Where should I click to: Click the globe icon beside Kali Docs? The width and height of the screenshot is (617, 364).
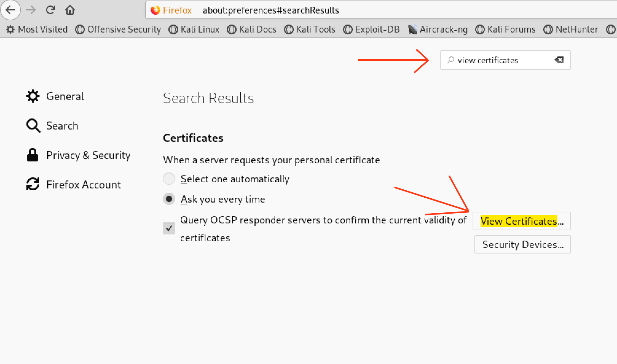pos(232,29)
